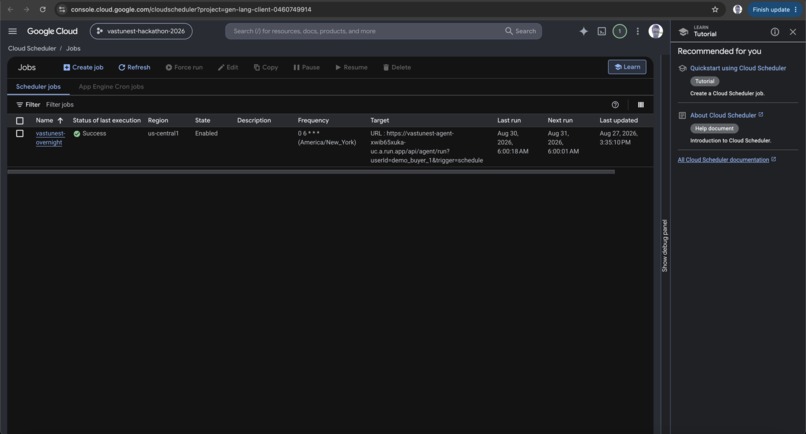Click the Filter icon

coord(20,104)
